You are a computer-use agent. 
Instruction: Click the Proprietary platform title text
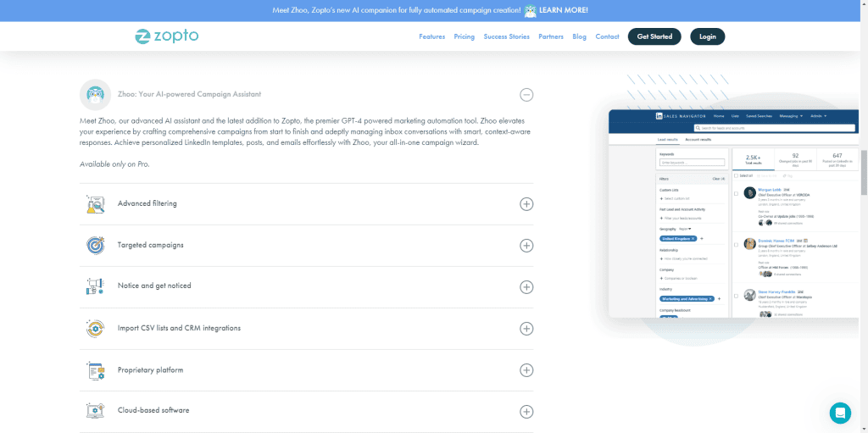coord(151,370)
